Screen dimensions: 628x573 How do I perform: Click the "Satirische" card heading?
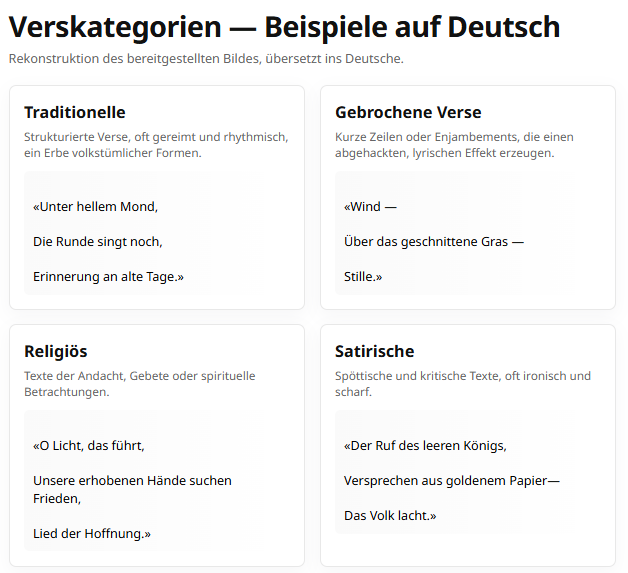tap(374, 351)
